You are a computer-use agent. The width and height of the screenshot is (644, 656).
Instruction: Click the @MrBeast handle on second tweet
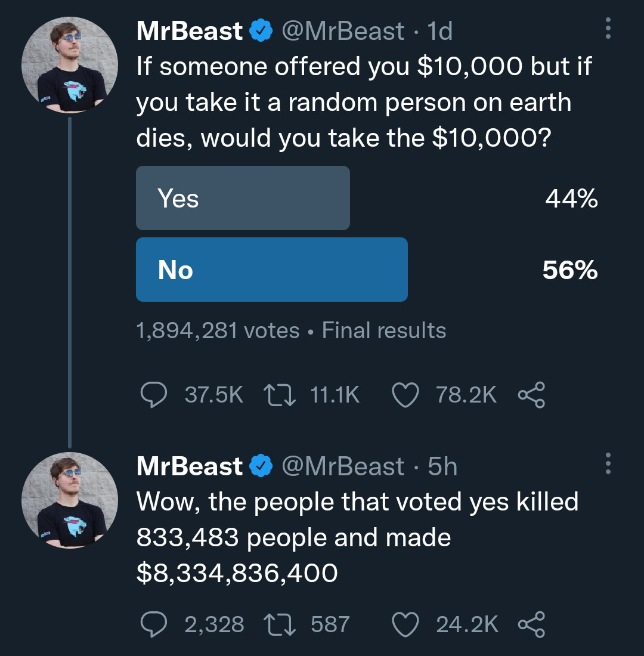pyautogui.click(x=342, y=466)
